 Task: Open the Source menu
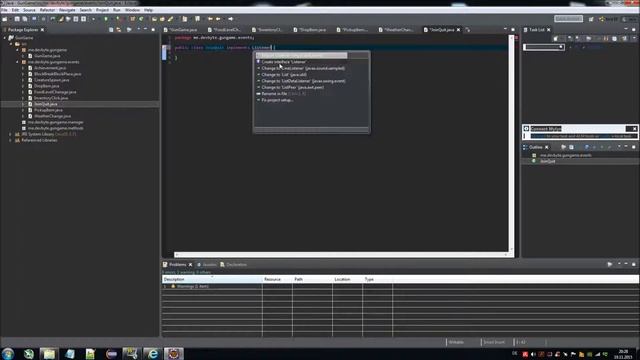click(x=29, y=10)
